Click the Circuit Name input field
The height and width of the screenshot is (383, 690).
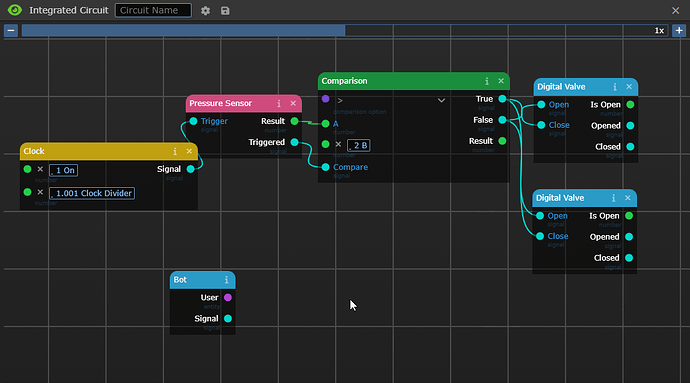pos(153,10)
